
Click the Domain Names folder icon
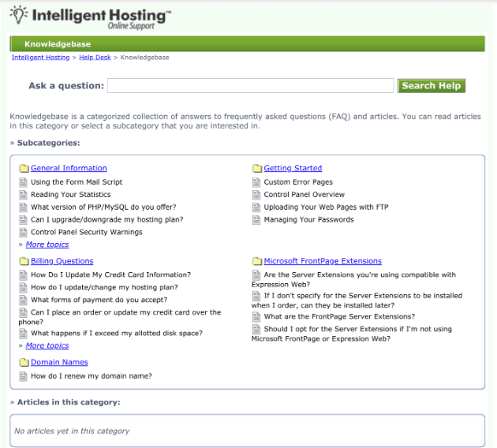coord(24,362)
